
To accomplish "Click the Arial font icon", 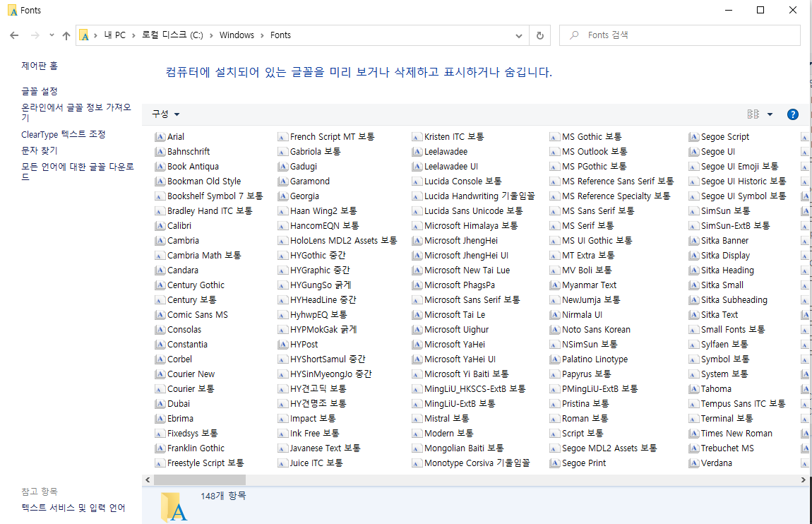I will 160,137.
